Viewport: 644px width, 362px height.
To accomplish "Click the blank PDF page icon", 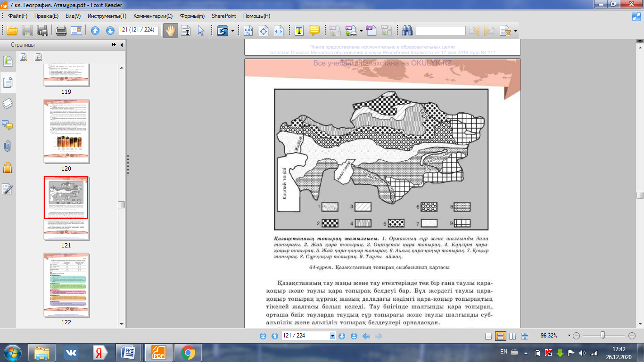I will click(371, 31).
